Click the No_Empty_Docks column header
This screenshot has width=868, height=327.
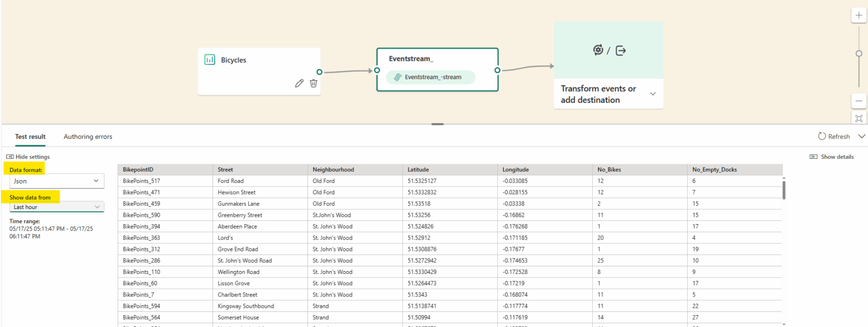pyautogui.click(x=735, y=169)
